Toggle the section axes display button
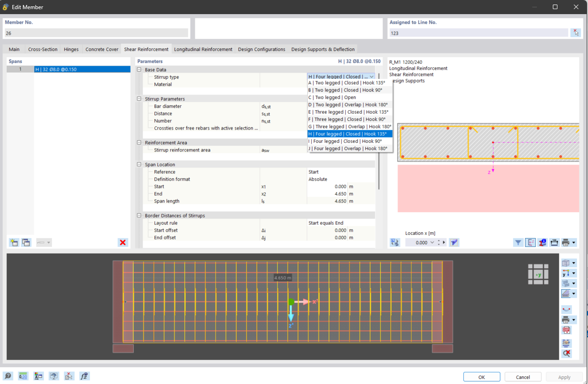Image resolution: width=588 pixels, height=384 pixels. point(530,243)
